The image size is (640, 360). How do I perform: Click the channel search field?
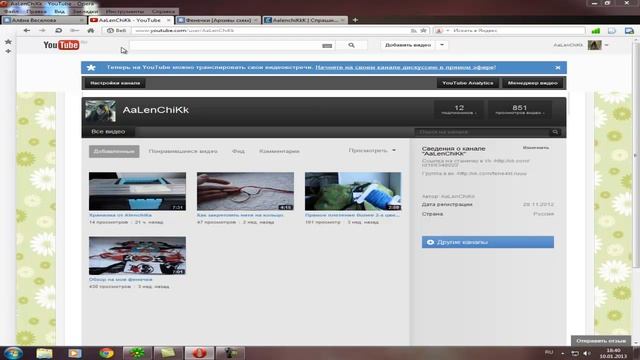(x=483, y=132)
